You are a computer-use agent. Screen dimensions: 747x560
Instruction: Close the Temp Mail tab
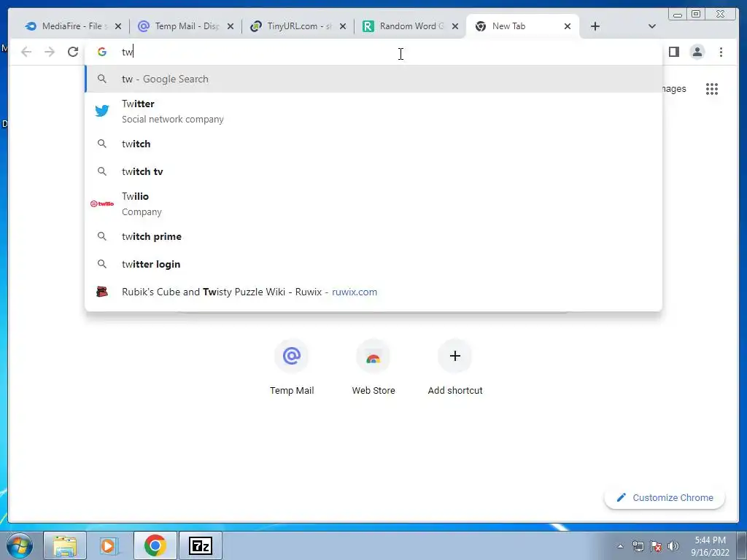231,27
